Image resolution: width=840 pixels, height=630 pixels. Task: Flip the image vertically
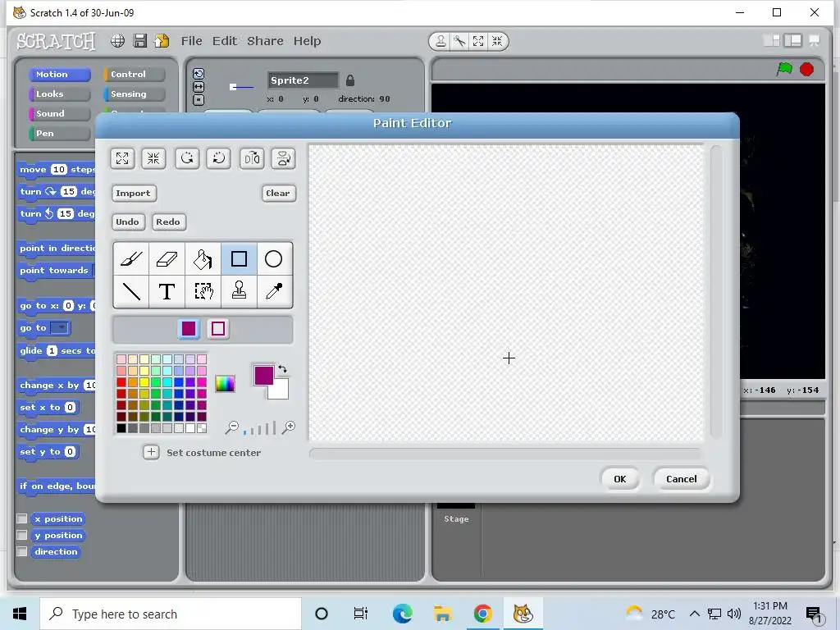[283, 158]
